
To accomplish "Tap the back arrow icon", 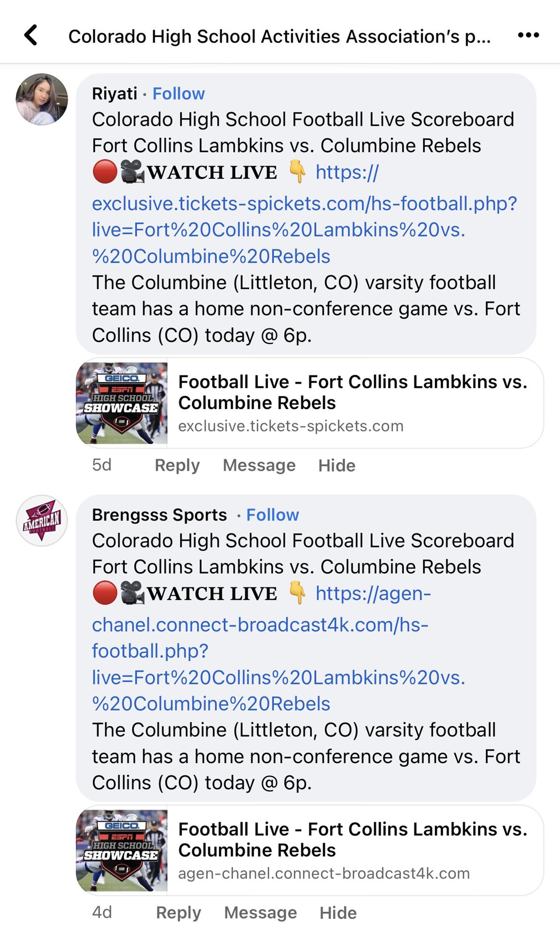I will pyautogui.click(x=31, y=35).
